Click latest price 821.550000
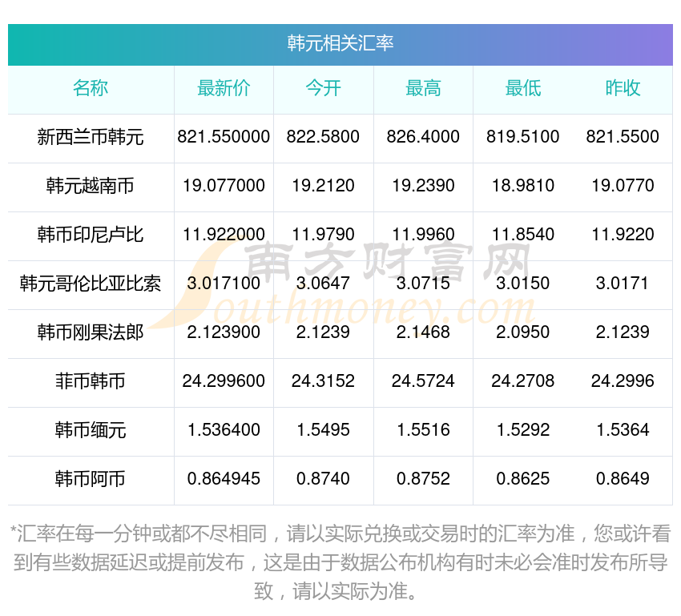 click(x=224, y=137)
